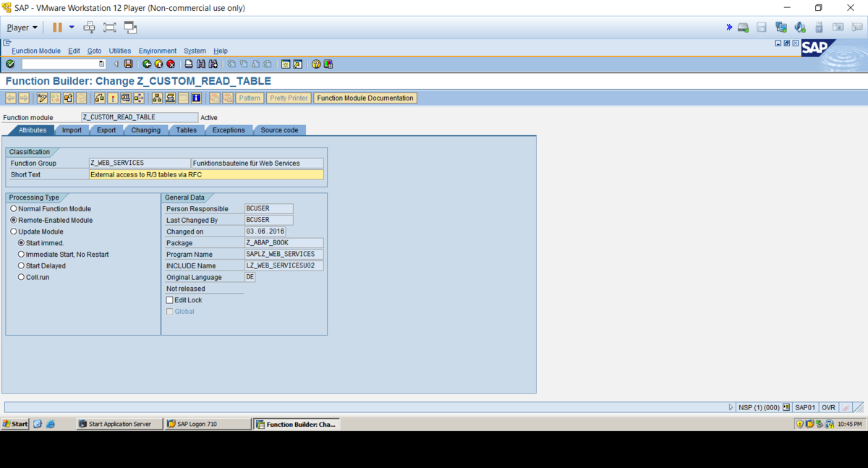Click the yellow Help question mark icon
868x468 pixels.
[316, 64]
